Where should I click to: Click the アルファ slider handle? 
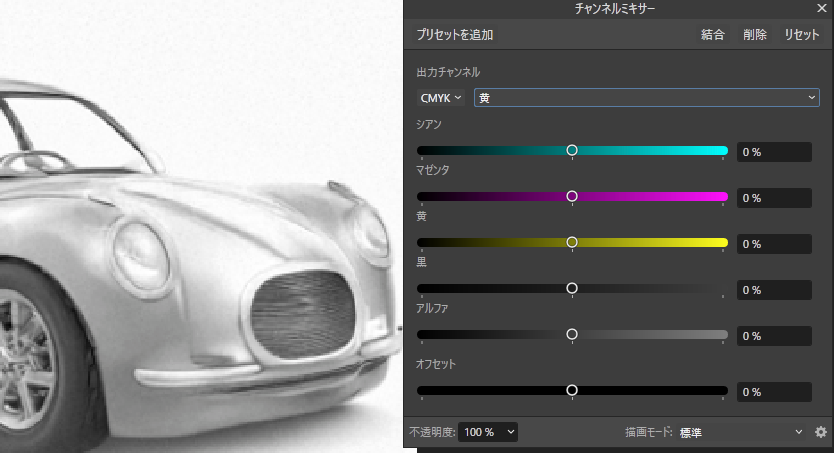point(572,334)
